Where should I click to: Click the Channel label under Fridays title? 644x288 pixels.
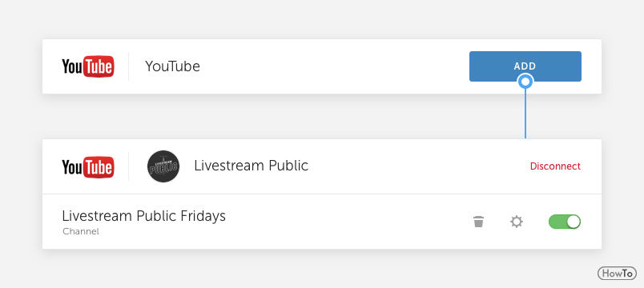pyautogui.click(x=81, y=231)
